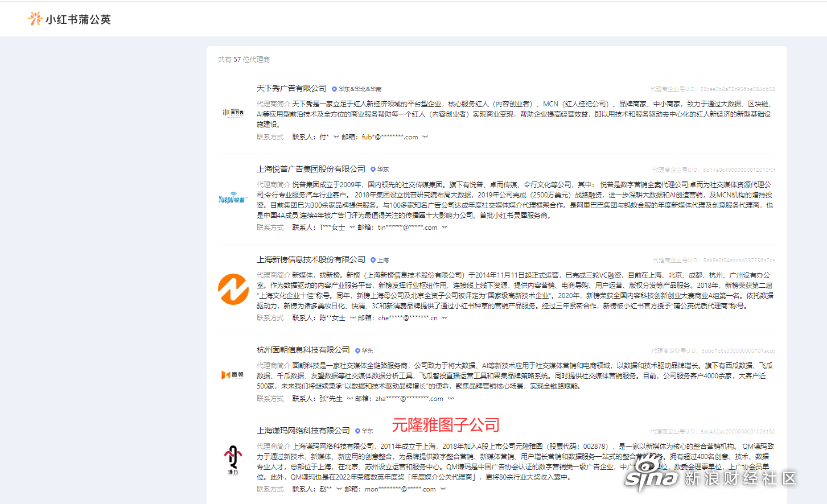827x504 pixels.
Task: Click the 天下秀 company logo
Action: 233,113
